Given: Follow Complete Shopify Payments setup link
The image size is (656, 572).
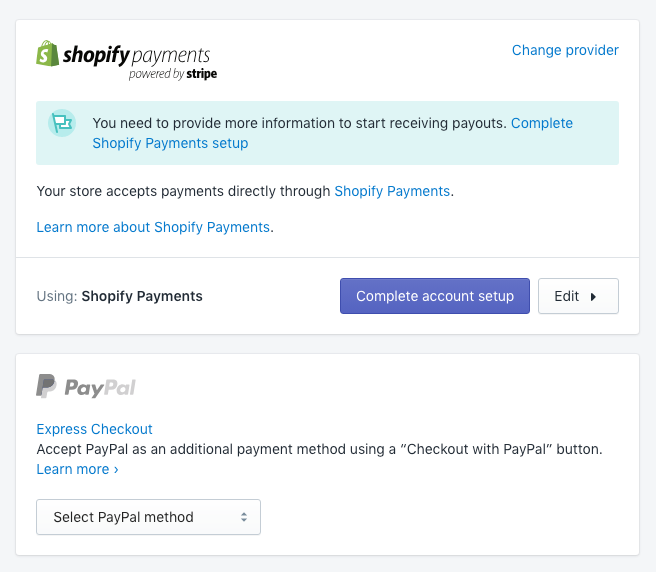Looking at the screenshot, I should pyautogui.click(x=333, y=133).
